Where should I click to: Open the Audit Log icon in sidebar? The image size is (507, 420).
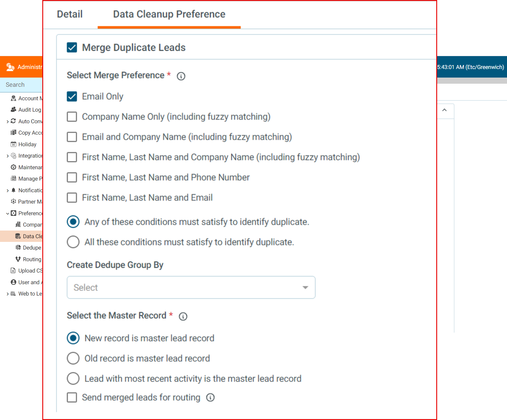(x=13, y=109)
